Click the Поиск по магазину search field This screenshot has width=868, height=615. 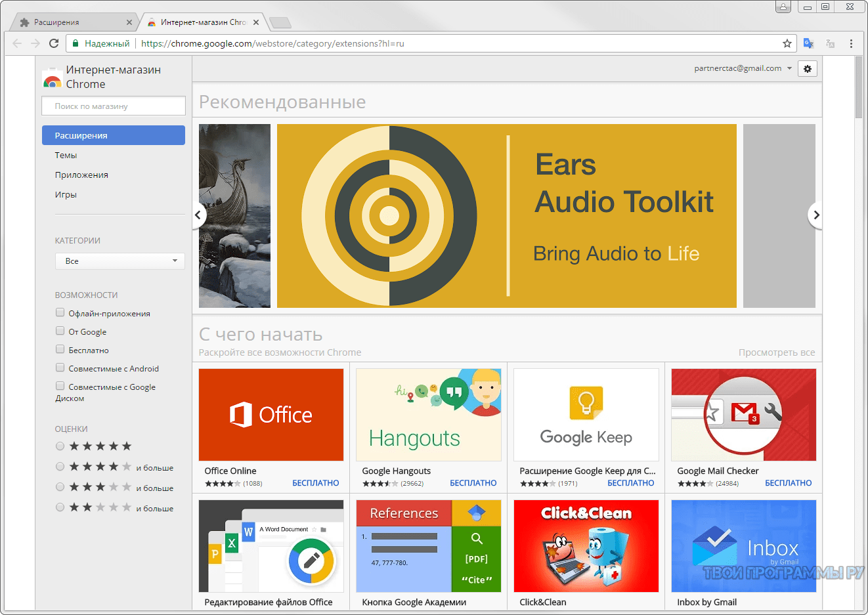coord(113,106)
